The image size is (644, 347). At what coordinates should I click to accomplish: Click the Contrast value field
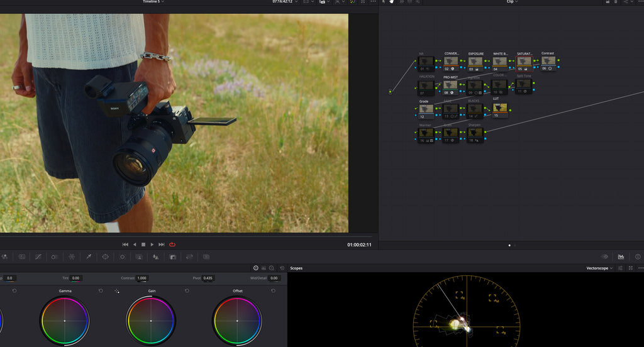[x=142, y=278]
